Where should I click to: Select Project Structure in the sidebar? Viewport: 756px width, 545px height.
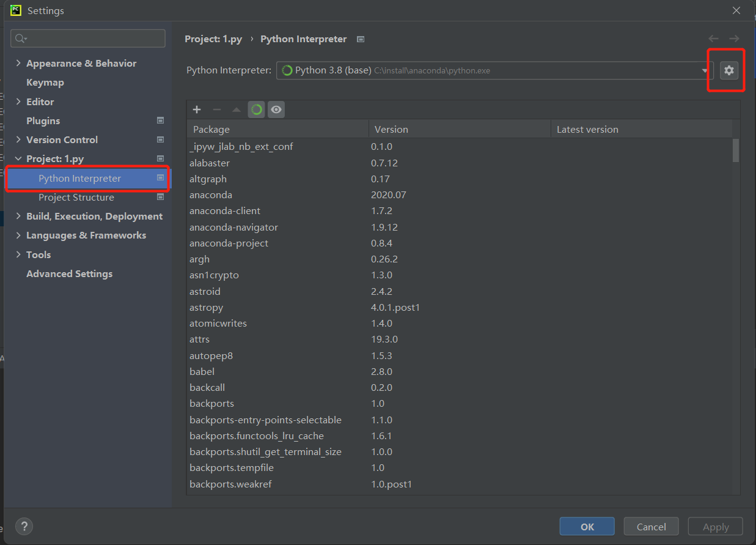tap(76, 197)
